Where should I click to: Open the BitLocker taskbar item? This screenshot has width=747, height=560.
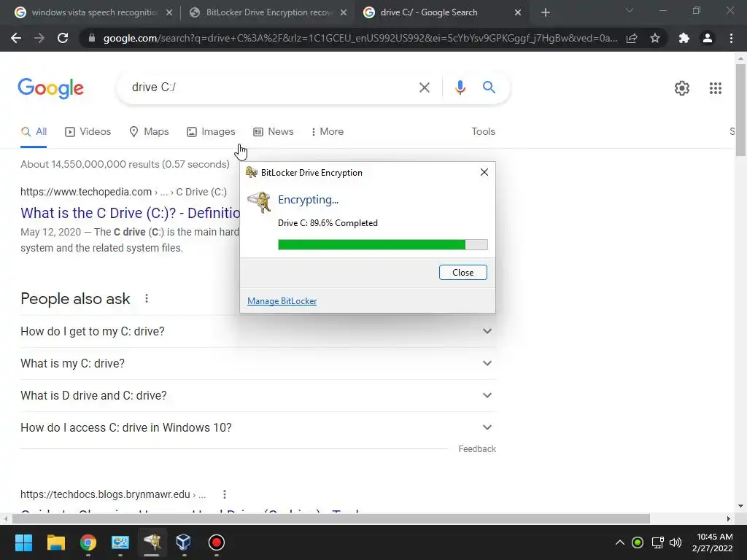152,542
